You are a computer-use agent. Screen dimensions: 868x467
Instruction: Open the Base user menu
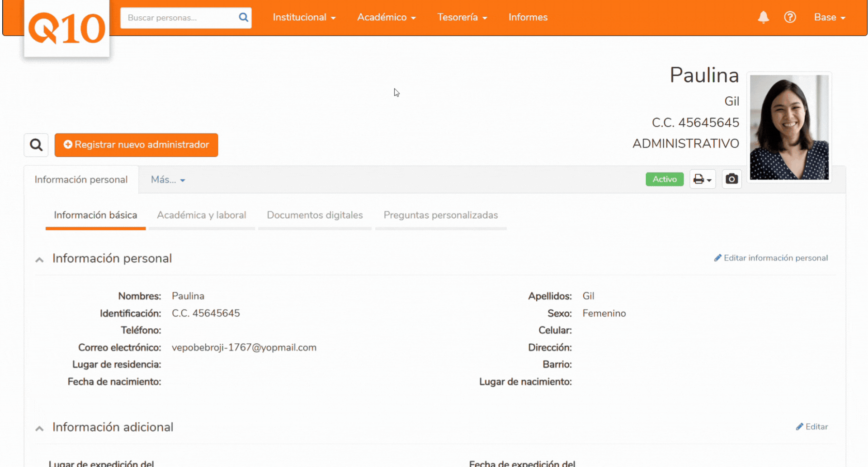(829, 17)
